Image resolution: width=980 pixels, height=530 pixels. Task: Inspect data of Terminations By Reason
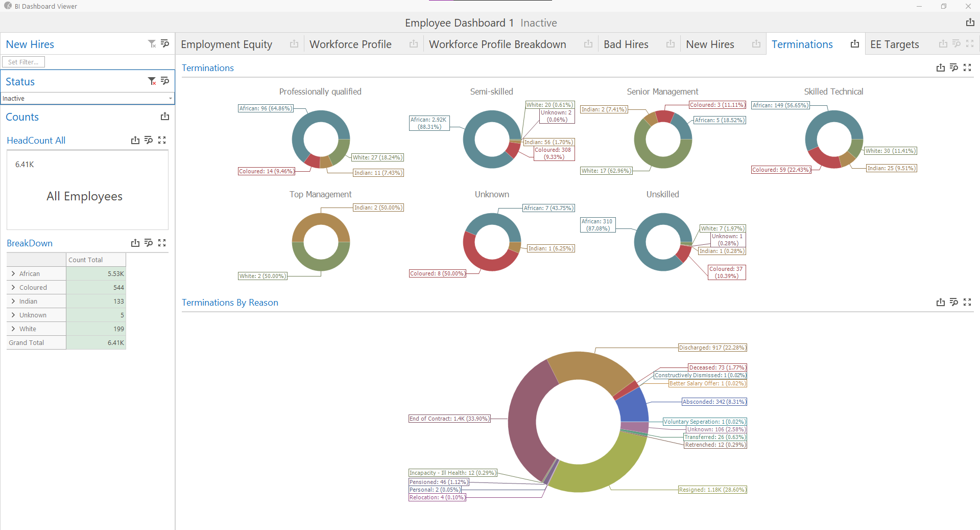(954, 302)
